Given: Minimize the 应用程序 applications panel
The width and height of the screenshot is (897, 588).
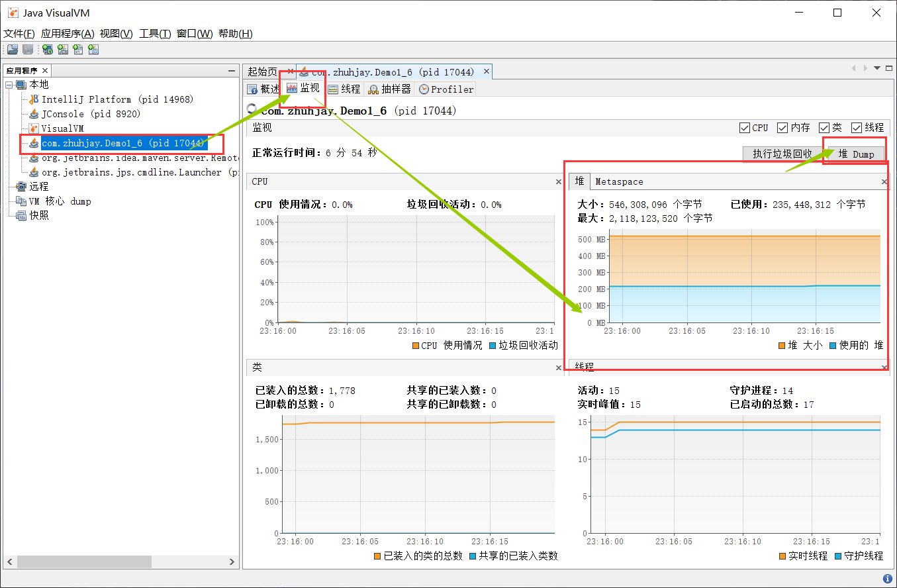Looking at the screenshot, I should click(x=231, y=71).
